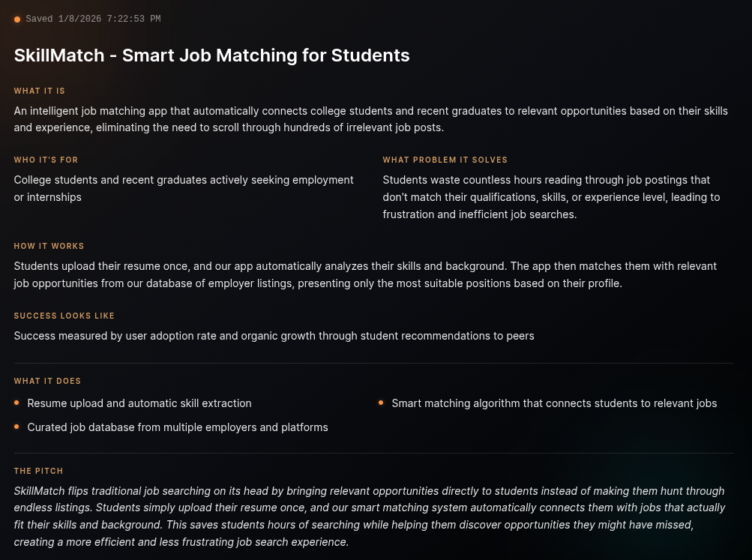Click the italic SkillMatch pitch paragraph
Image resolution: width=752 pixels, height=560 pixels.
369,517
